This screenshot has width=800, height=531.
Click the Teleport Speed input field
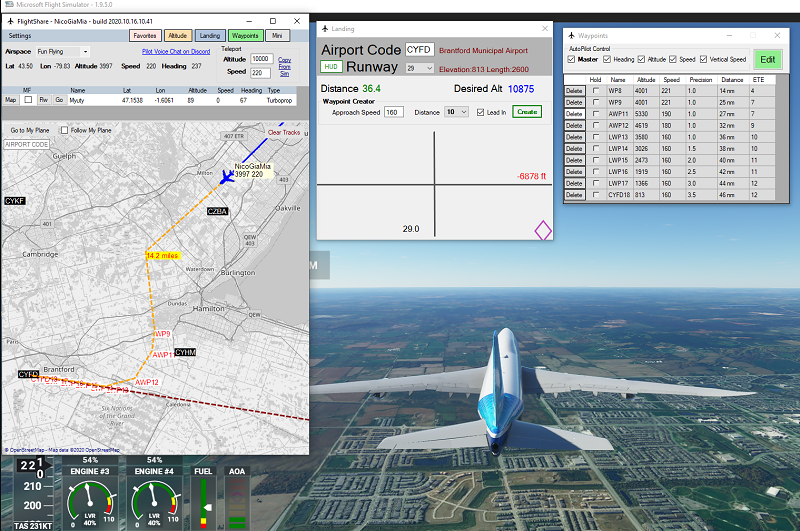tap(260, 73)
